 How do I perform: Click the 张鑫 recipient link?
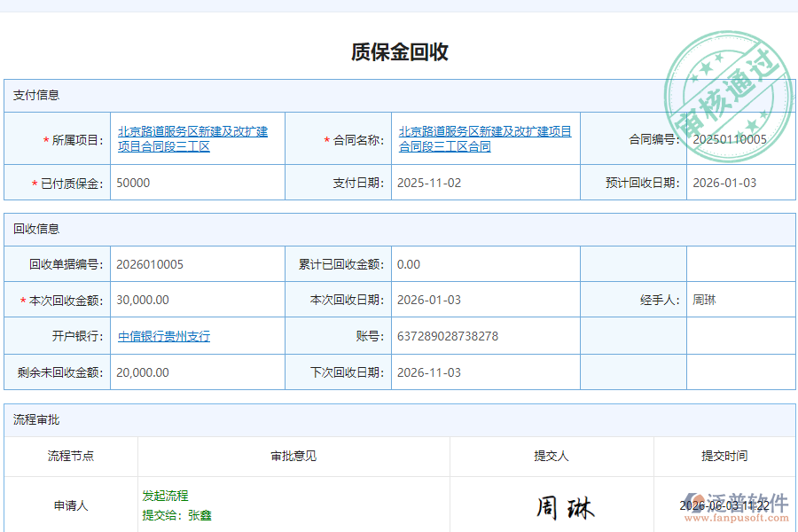199,514
